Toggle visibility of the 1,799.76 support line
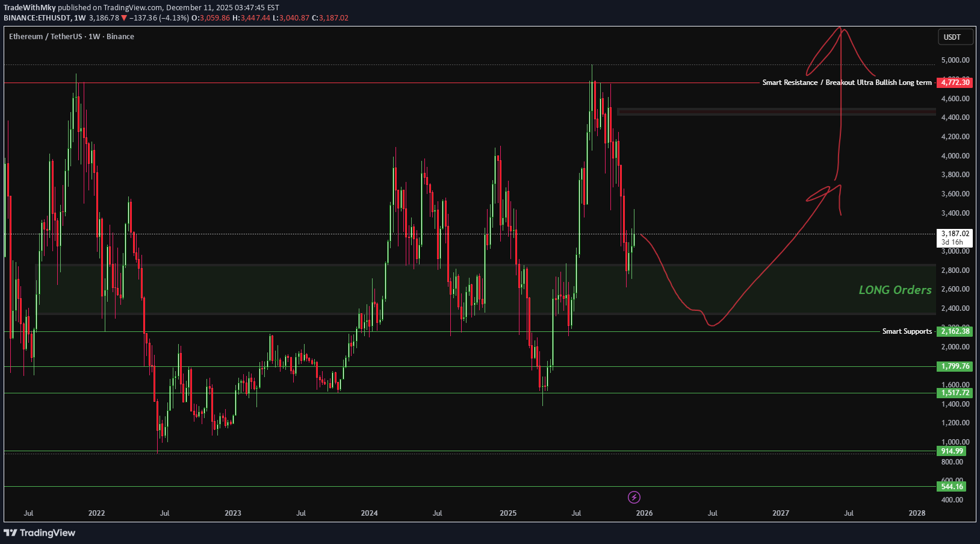 tap(954, 366)
